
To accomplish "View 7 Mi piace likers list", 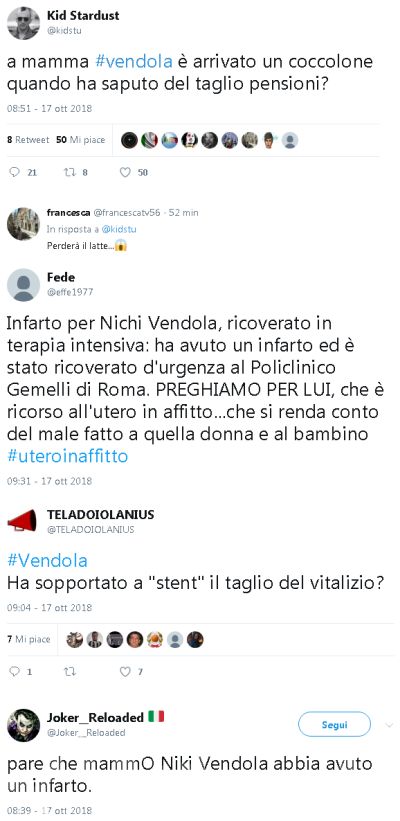I will tap(29, 639).
